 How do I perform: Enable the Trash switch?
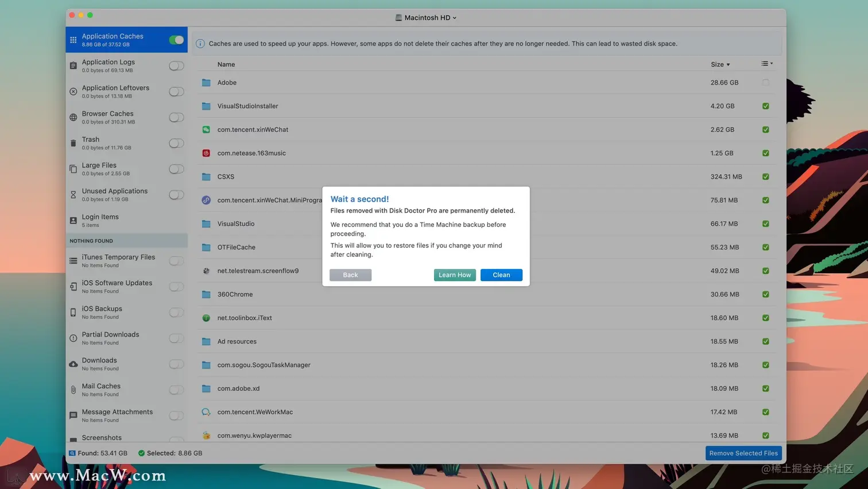pos(176,143)
